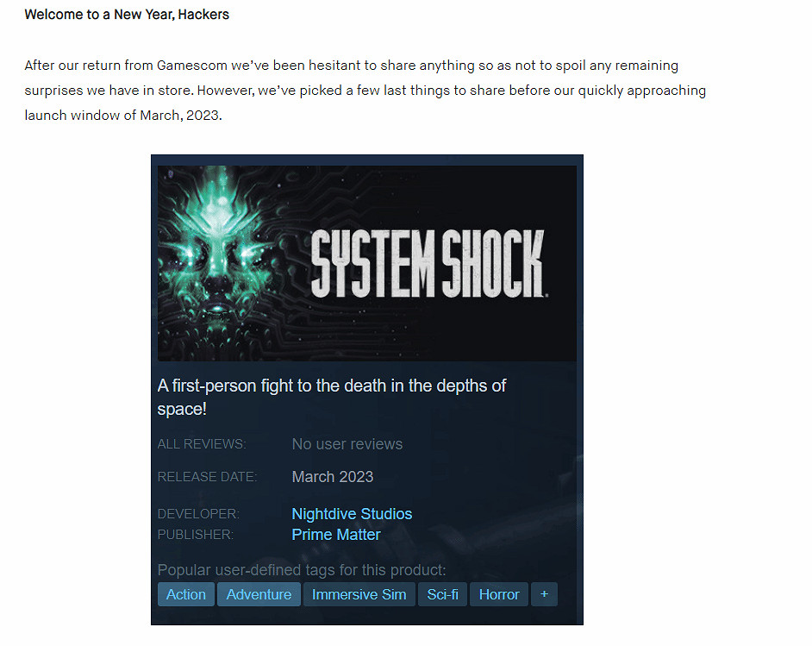Click the RELEASE DATE label
This screenshot has height=646, width=812.
(207, 477)
